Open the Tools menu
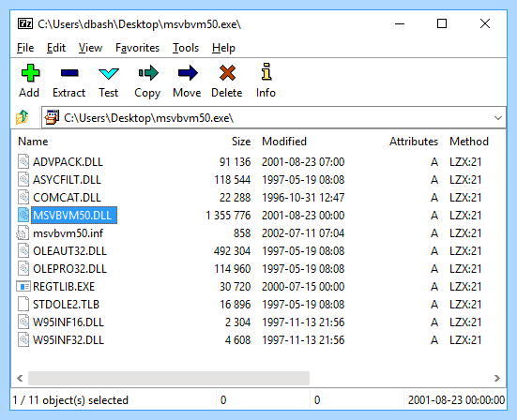 [186, 48]
